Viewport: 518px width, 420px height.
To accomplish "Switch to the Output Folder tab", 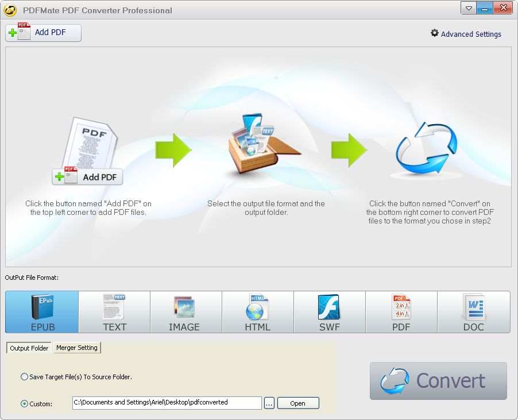I will 29,348.
